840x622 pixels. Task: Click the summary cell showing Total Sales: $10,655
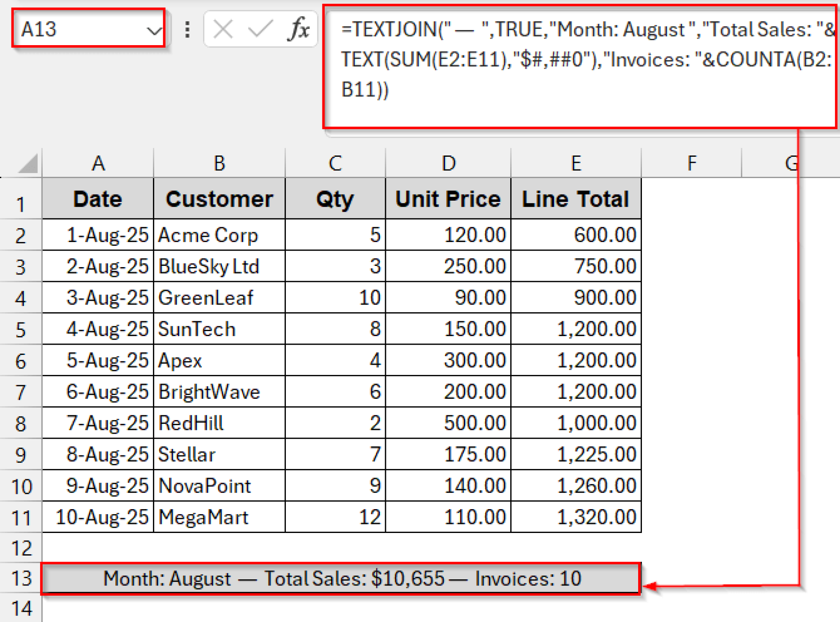[340, 579]
